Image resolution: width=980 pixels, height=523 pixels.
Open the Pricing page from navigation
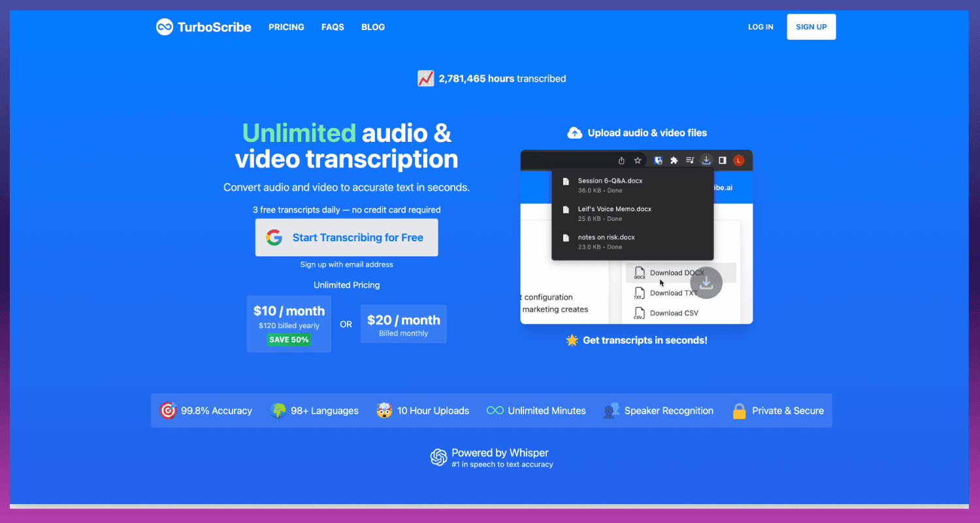286,27
